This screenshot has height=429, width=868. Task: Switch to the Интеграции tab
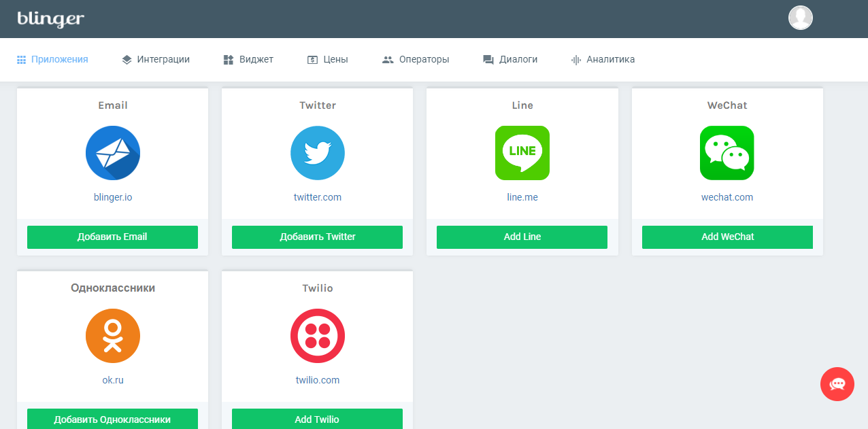click(156, 60)
